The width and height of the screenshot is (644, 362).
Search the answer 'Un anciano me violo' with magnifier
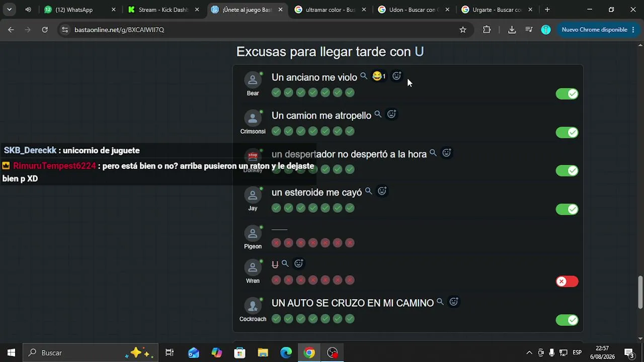click(x=364, y=76)
